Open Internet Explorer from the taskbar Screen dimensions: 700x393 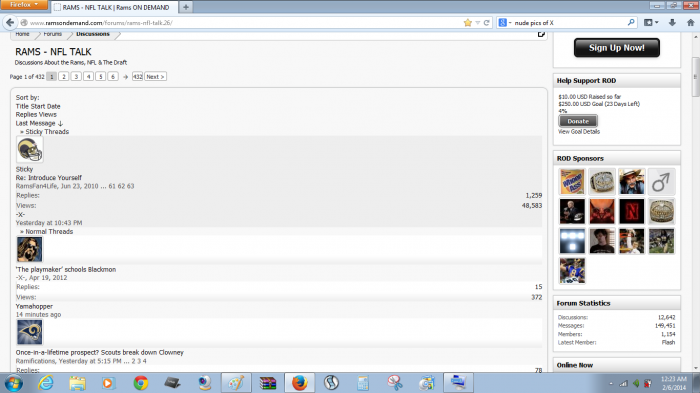click(46, 383)
